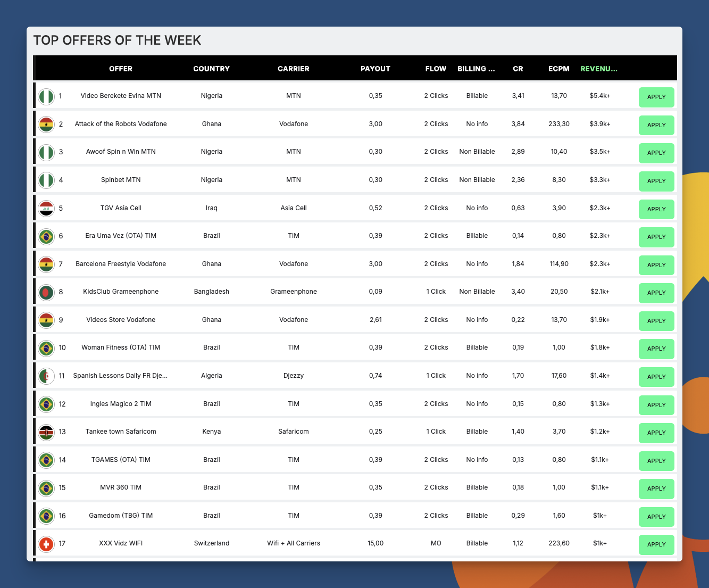Screen dimensions: 709x588
Task: Sort table by Payout column header
Action: tap(376, 69)
